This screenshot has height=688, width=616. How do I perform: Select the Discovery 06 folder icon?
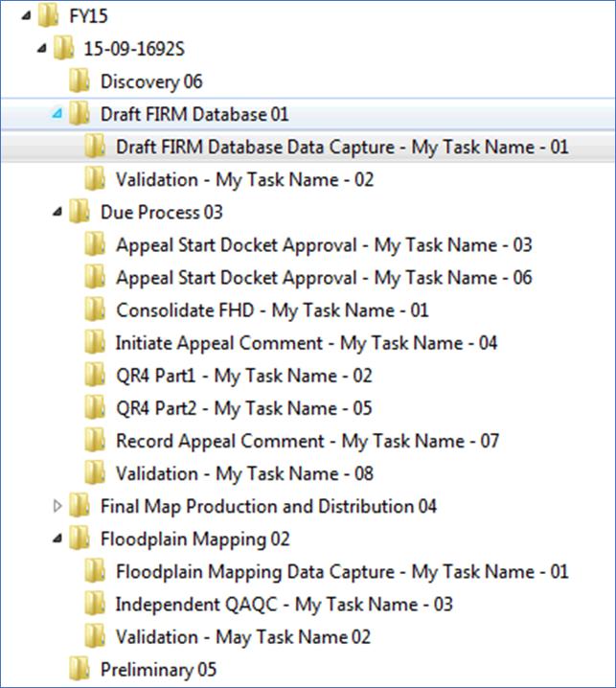click(x=80, y=80)
